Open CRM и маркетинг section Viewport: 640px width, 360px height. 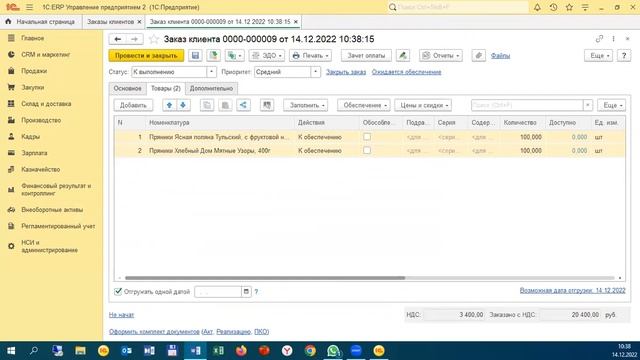(45, 54)
